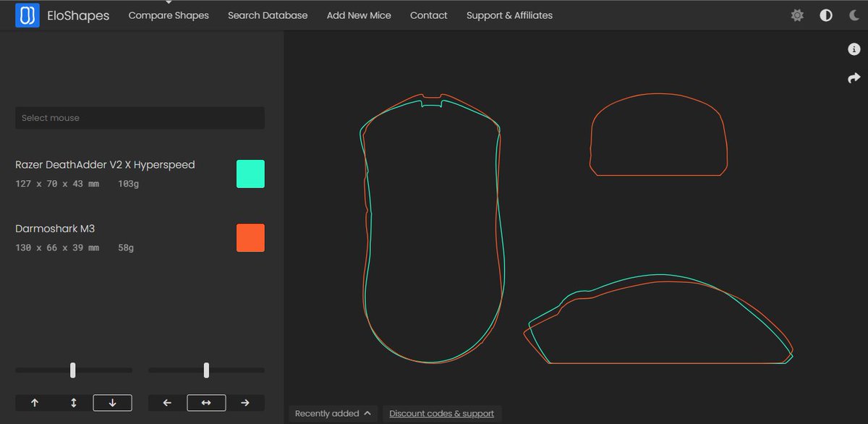Toggle bottom alignment for shapes
The width and height of the screenshot is (868, 424).
pyautogui.click(x=112, y=402)
